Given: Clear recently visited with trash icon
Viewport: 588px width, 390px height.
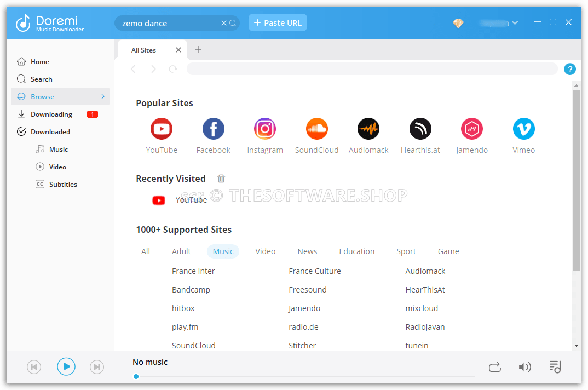Looking at the screenshot, I should click(x=221, y=179).
